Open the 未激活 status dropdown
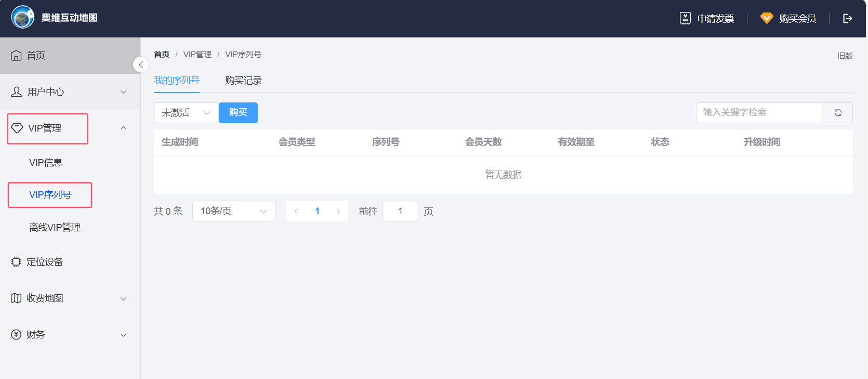This screenshot has width=868, height=379. pos(186,113)
